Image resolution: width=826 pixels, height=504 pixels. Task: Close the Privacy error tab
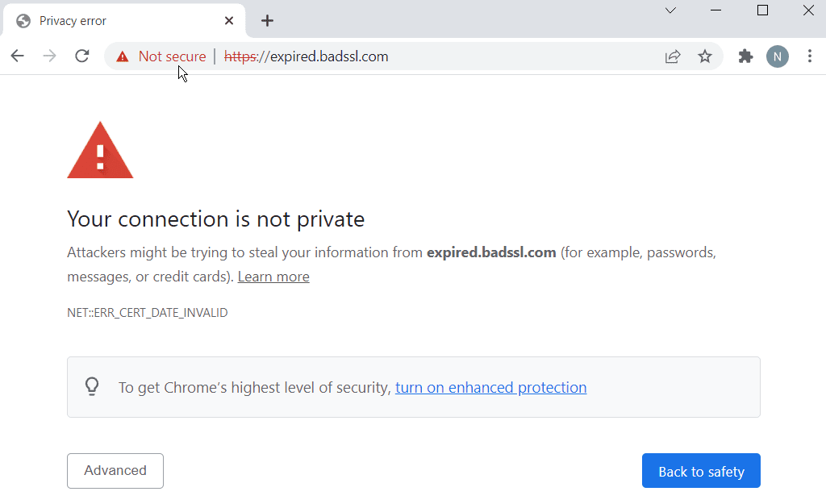click(x=228, y=20)
